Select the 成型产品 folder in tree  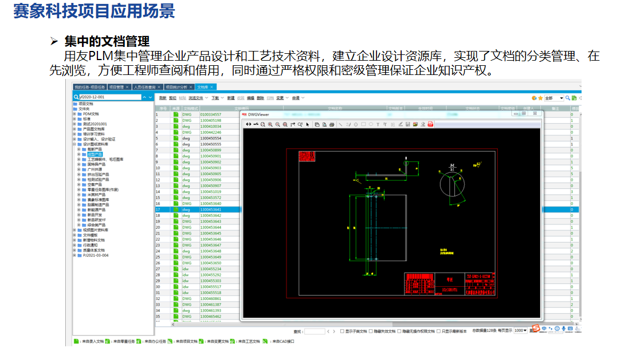click(95, 154)
